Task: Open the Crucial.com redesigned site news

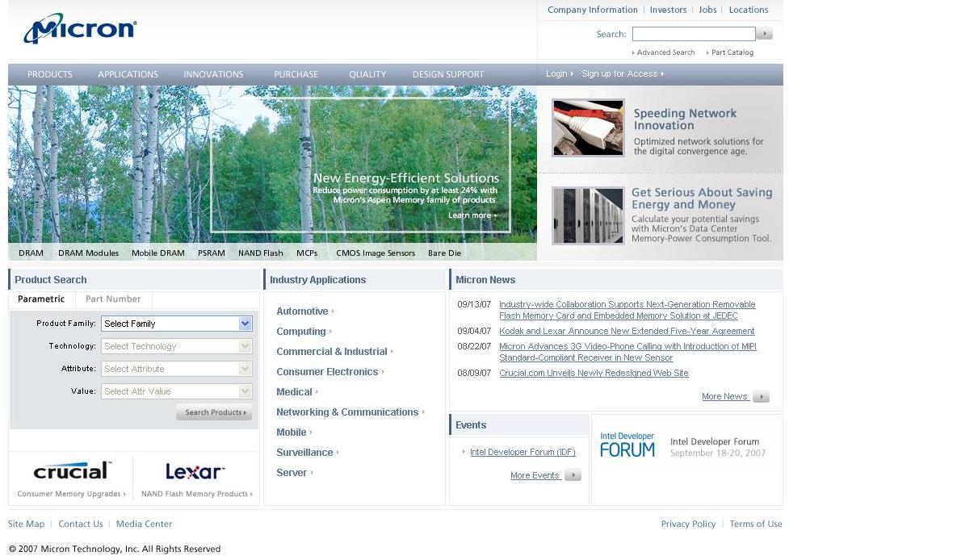Action: click(x=594, y=374)
